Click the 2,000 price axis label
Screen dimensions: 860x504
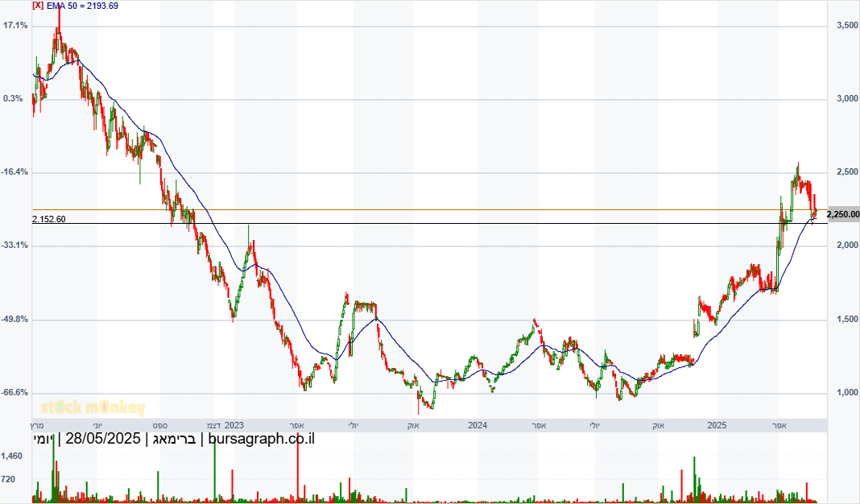click(x=847, y=245)
